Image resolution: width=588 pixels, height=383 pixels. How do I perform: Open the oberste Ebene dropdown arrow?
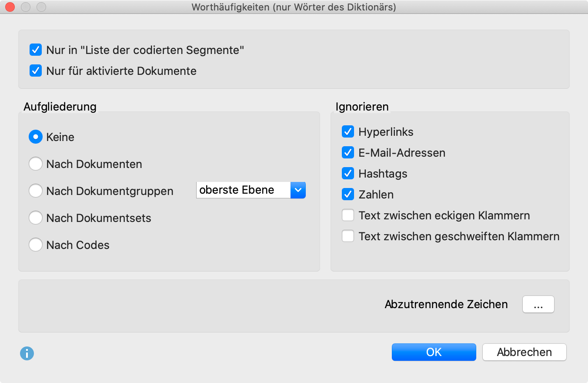click(298, 190)
